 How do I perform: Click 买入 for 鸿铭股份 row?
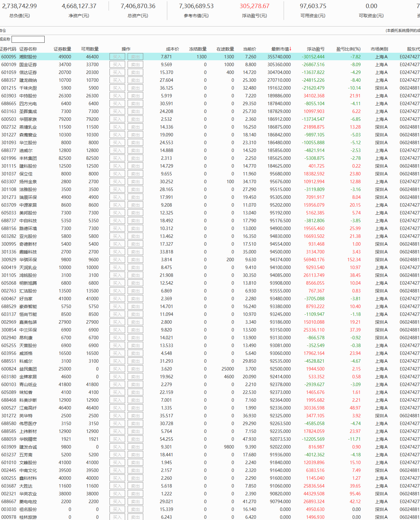point(117,275)
